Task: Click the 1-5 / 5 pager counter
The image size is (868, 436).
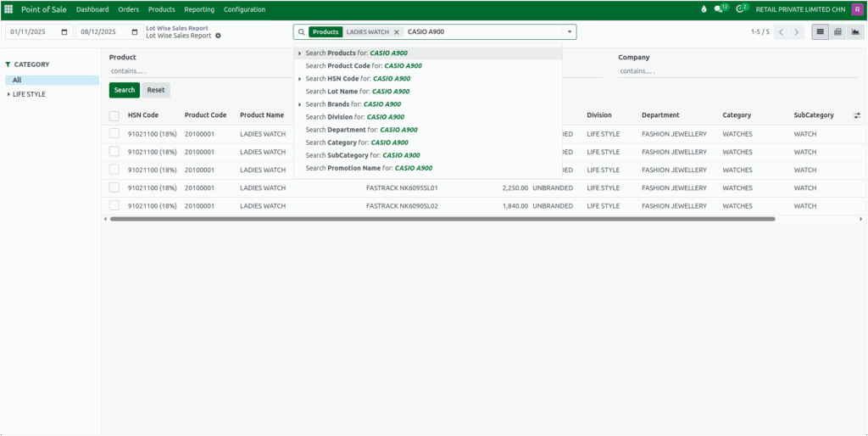Action: [x=760, y=32]
